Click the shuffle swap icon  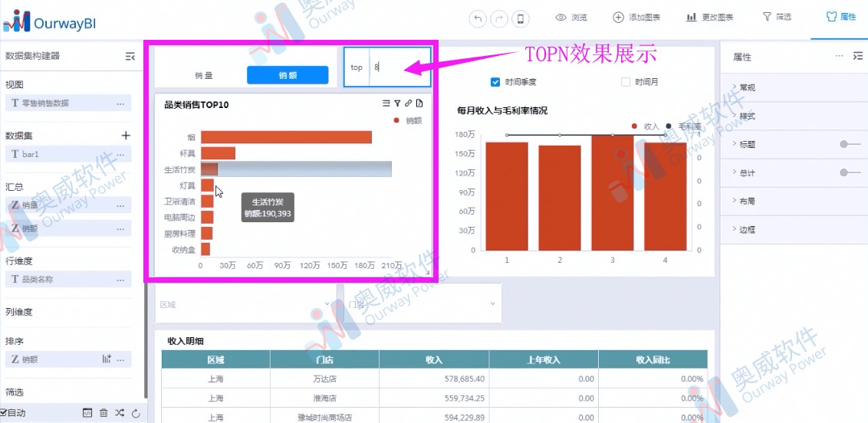pyautogui.click(x=120, y=412)
